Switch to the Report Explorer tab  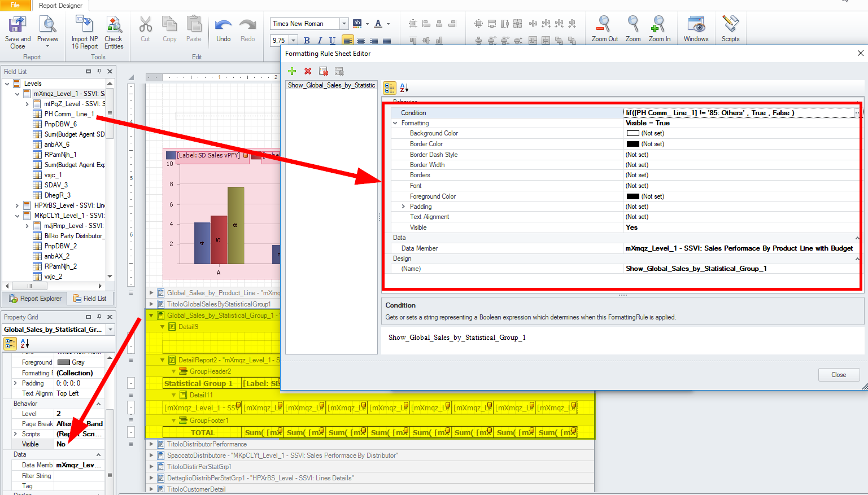click(35, 298)
